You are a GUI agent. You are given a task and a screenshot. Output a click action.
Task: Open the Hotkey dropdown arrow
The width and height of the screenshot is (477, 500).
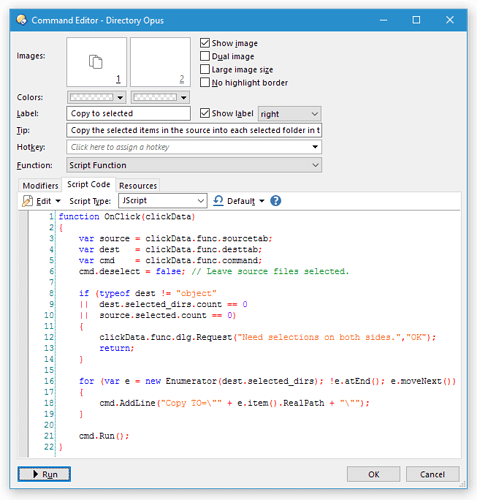coord(315,147)
